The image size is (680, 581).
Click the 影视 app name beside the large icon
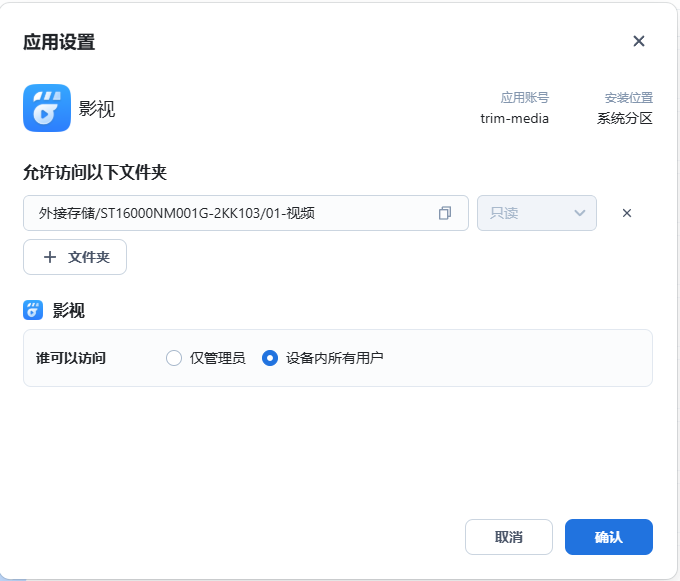point(97,109)
